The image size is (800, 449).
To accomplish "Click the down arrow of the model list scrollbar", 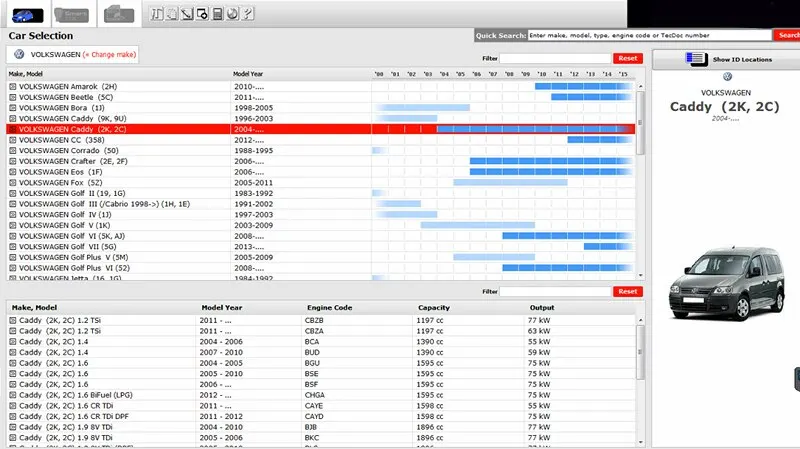I will click(640, 276).
